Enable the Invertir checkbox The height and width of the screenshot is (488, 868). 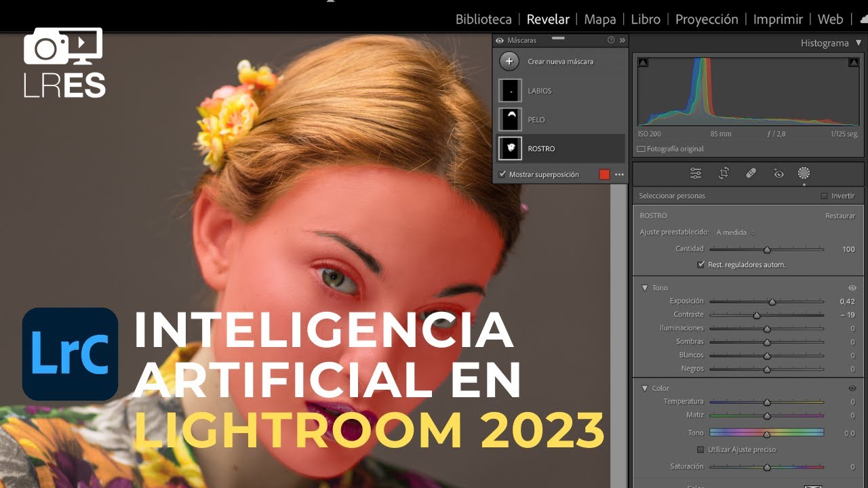point(824,196)
